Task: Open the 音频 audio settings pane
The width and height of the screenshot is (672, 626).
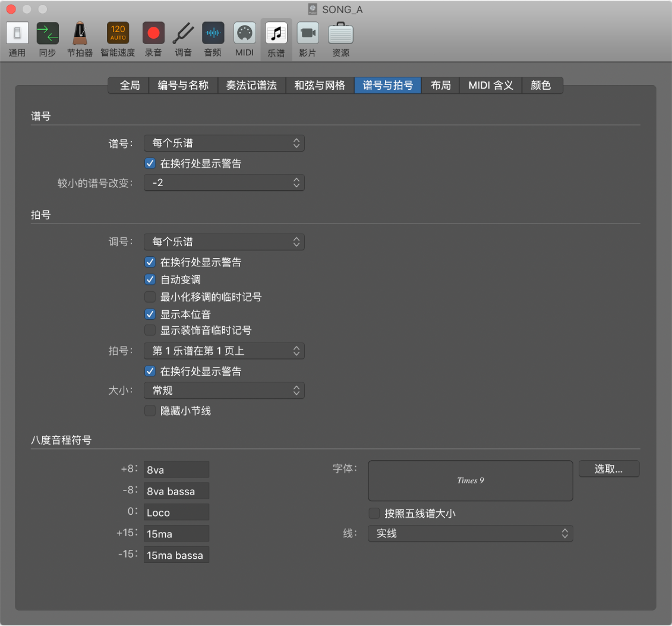Action: pos(213,39)
